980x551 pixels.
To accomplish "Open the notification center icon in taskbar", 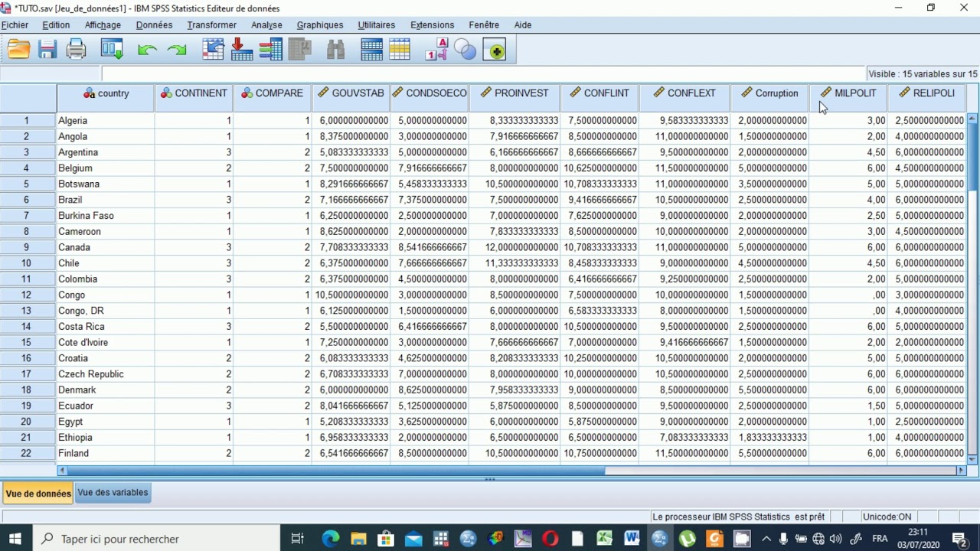I will [x=959, y=539].
